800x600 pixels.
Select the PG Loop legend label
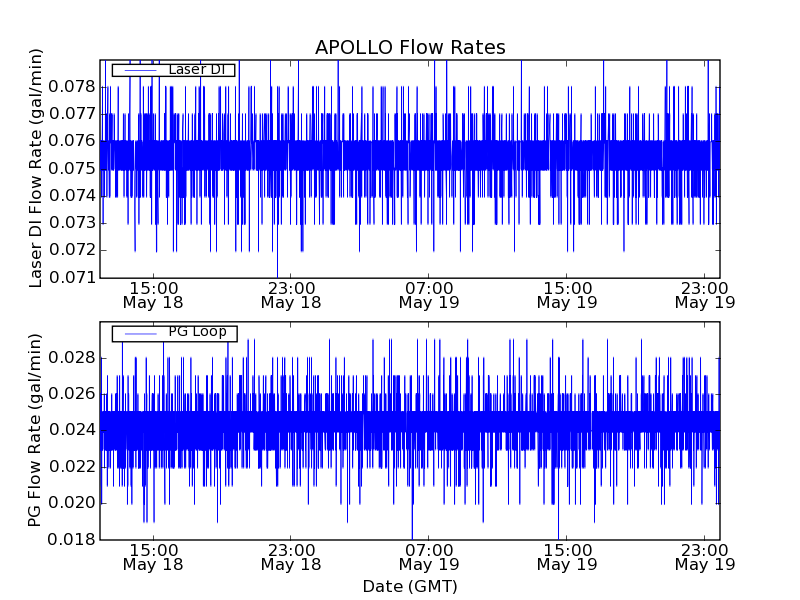(197, 333)
